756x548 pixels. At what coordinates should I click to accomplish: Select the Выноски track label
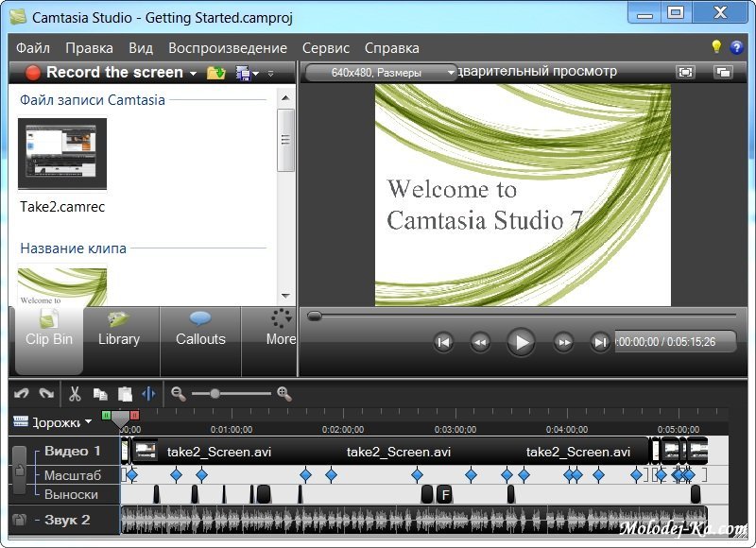point(71,494)
